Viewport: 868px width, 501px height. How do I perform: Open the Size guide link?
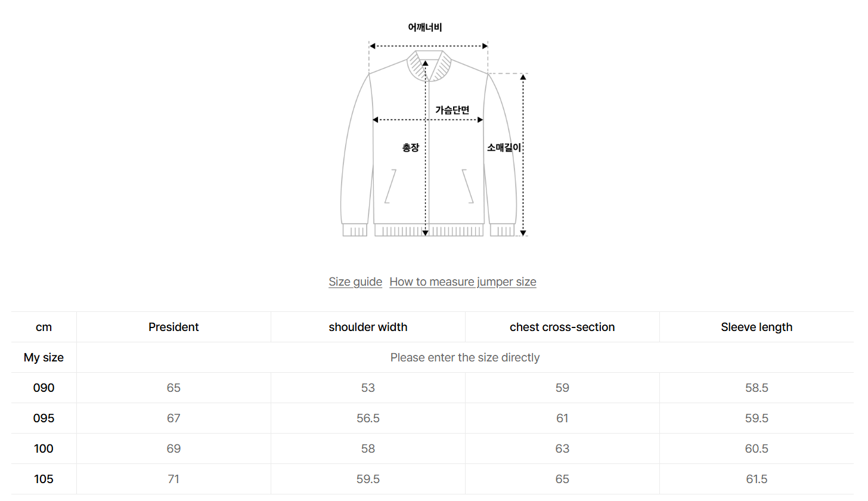coord(355,282)
